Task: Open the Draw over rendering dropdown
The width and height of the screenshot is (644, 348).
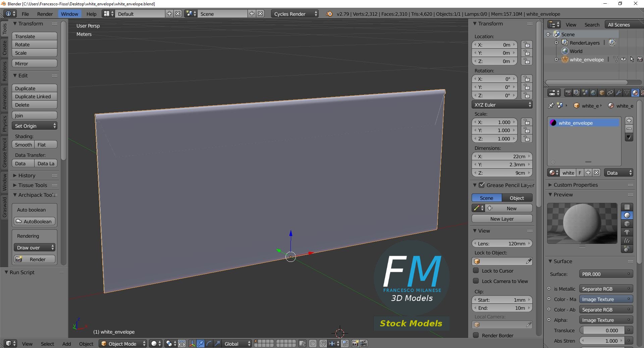Action: pos(35,247)
